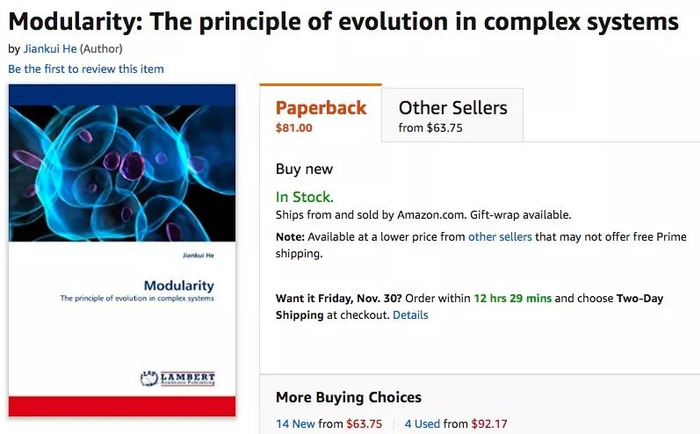
Task: Click the '12 hrs 29 mins' countdown
Action: (x=512, y=298)
